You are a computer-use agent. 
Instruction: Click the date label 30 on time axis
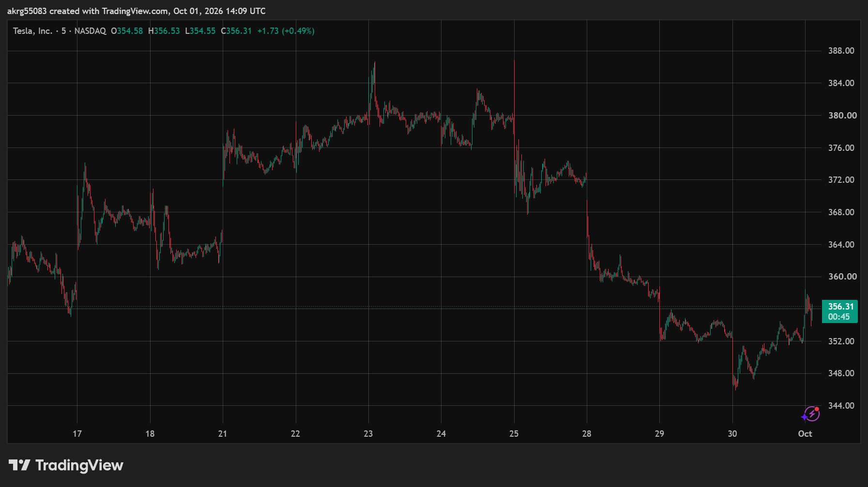pyautogui.click(x=732, y=434)
